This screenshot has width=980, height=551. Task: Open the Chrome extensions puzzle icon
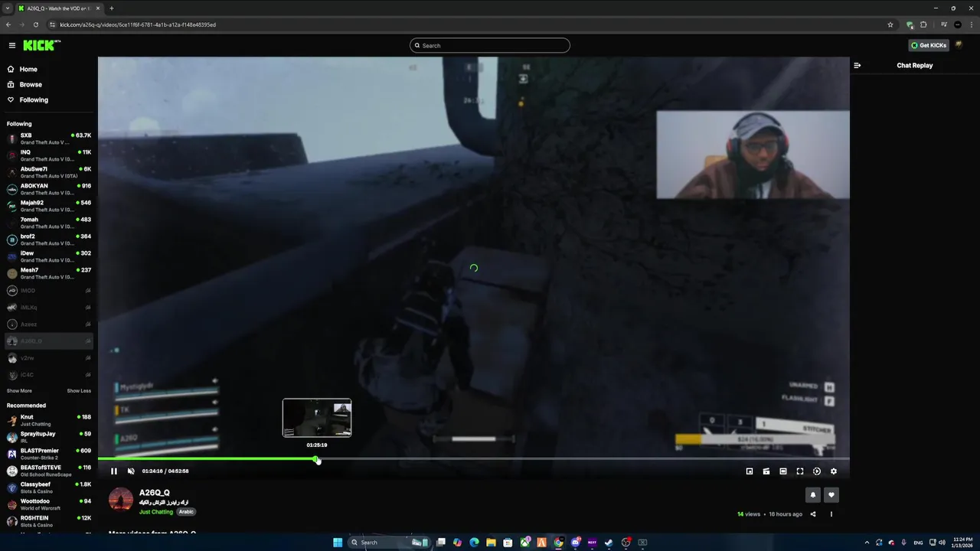(923, 24)
